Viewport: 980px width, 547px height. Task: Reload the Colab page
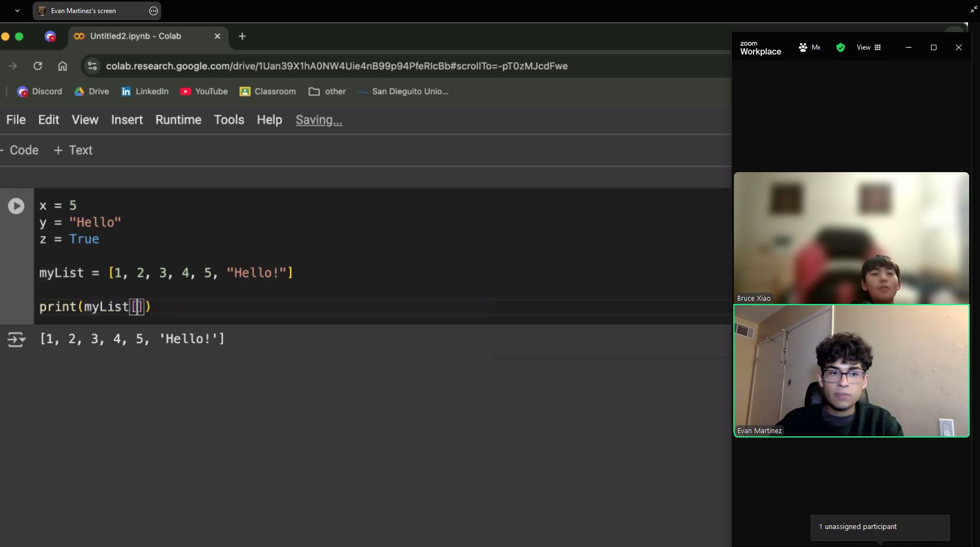click(38, 66)
